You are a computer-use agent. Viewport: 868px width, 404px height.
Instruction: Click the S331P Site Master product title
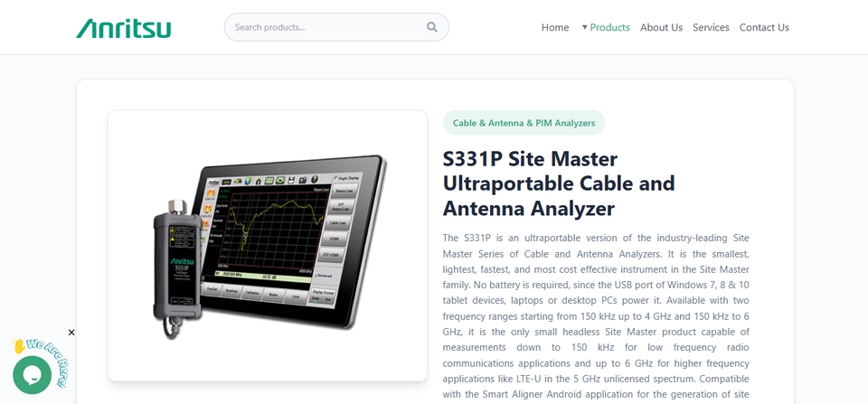coord(559,183)
